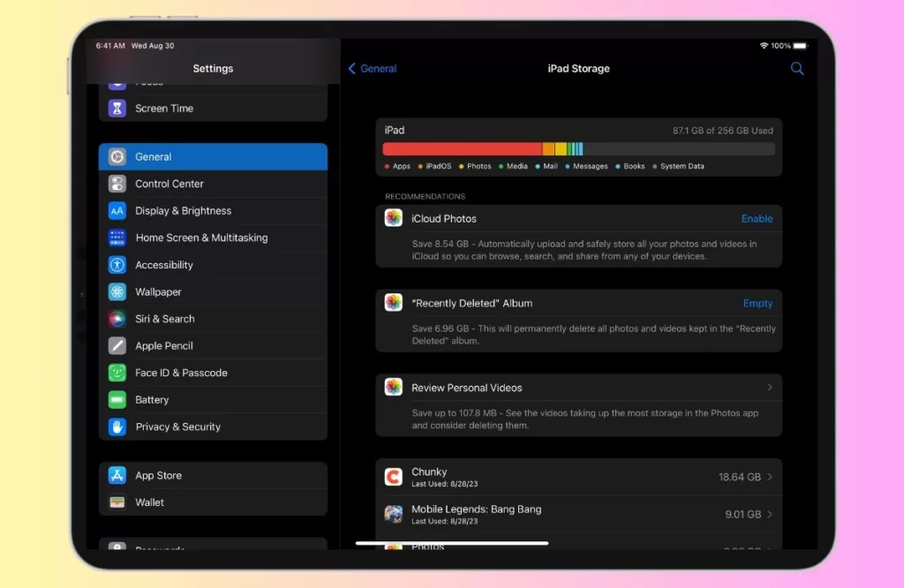This screenshot has height=588, width=904.
Task: Return to General settings
Action: point(373,69)
